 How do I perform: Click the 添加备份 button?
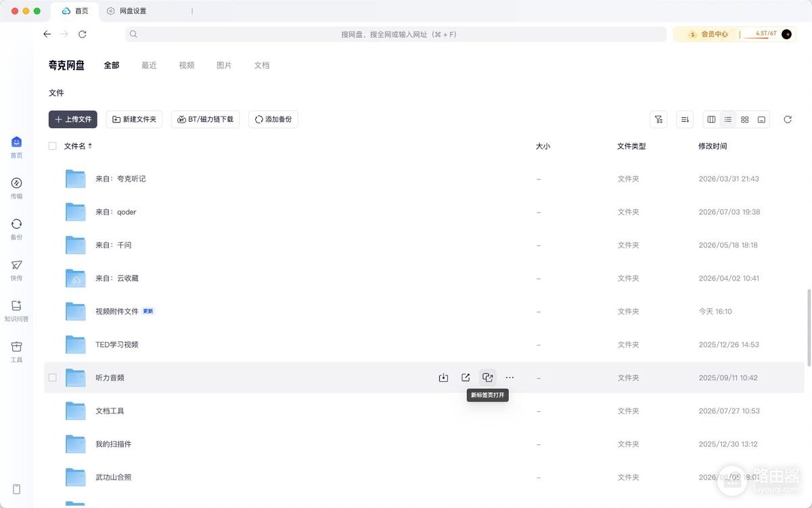click(273, 119)
